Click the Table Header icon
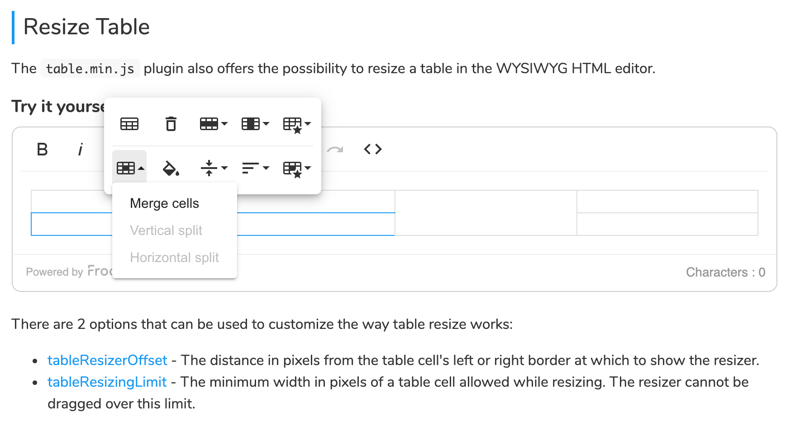The height and width of the screenshot is (422, 800). (130, 124)
